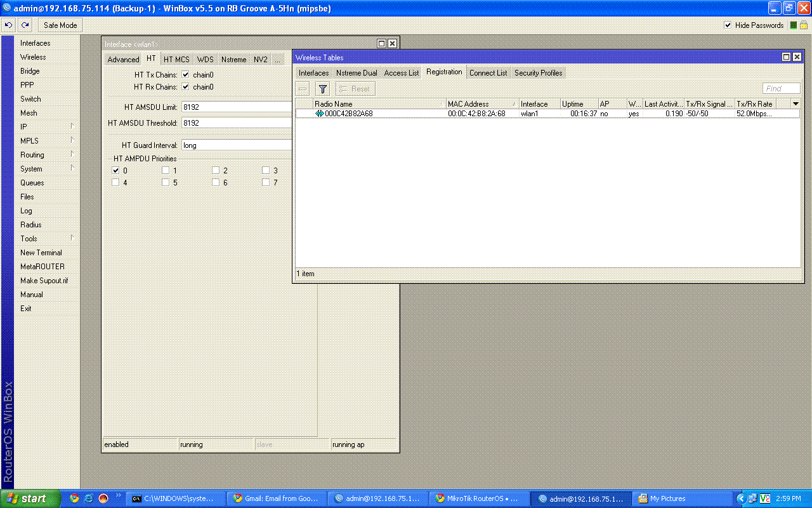This screenshot has width=812, height=508.
Task: Open the column chooser arrow in Registration table
Action: (796, 104)
